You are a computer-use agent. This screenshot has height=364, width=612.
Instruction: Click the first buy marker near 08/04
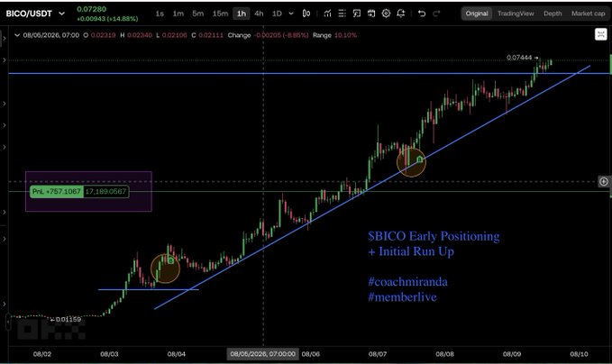[x=170, y=260]
